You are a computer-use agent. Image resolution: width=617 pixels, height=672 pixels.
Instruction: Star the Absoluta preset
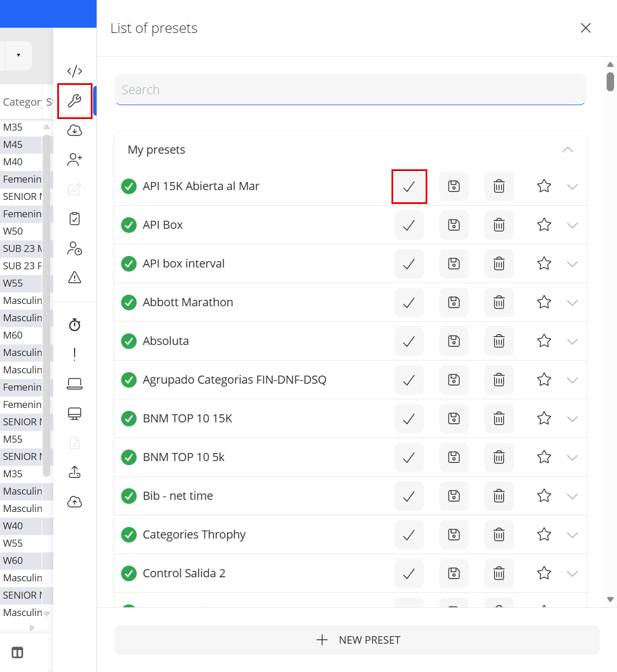point(544,341)
